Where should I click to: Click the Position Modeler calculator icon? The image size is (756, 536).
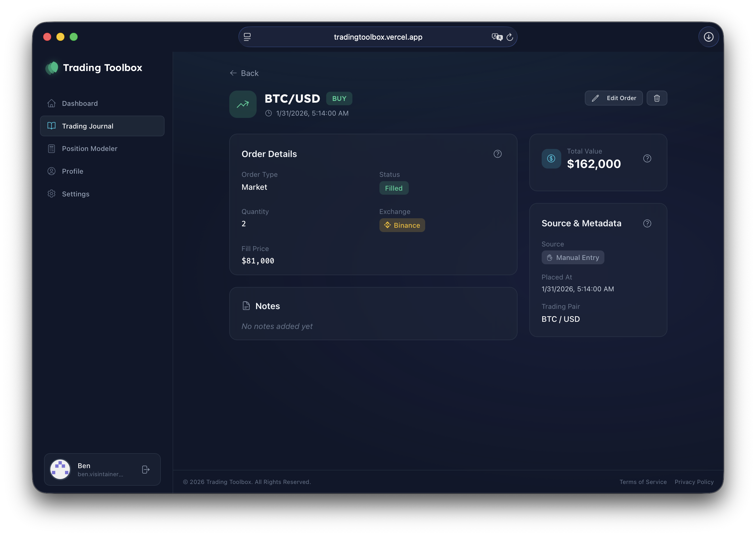[51, 149]
